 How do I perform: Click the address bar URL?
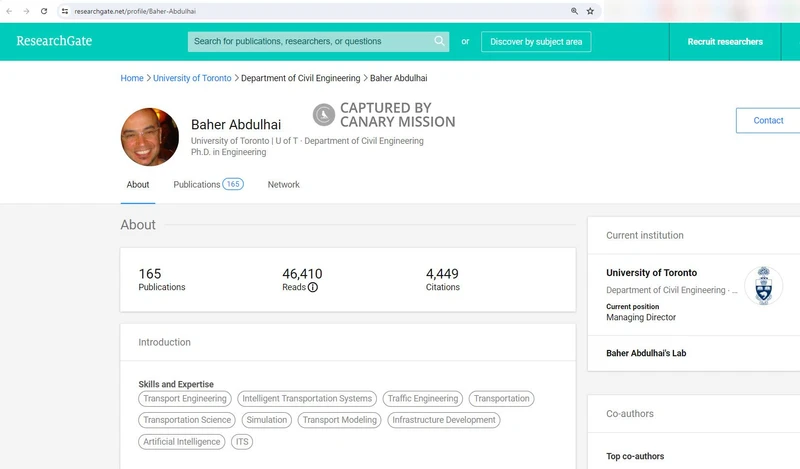[135, 11]
